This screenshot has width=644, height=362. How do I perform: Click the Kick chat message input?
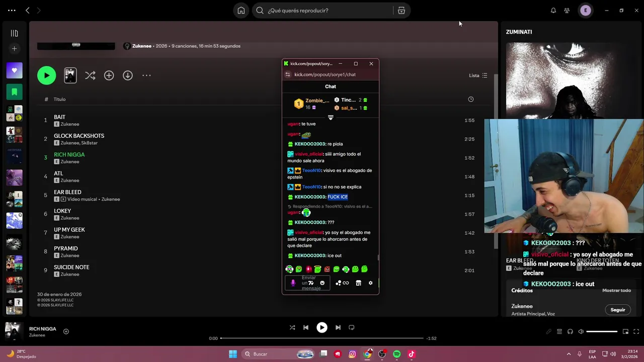[x=307, y=283]
